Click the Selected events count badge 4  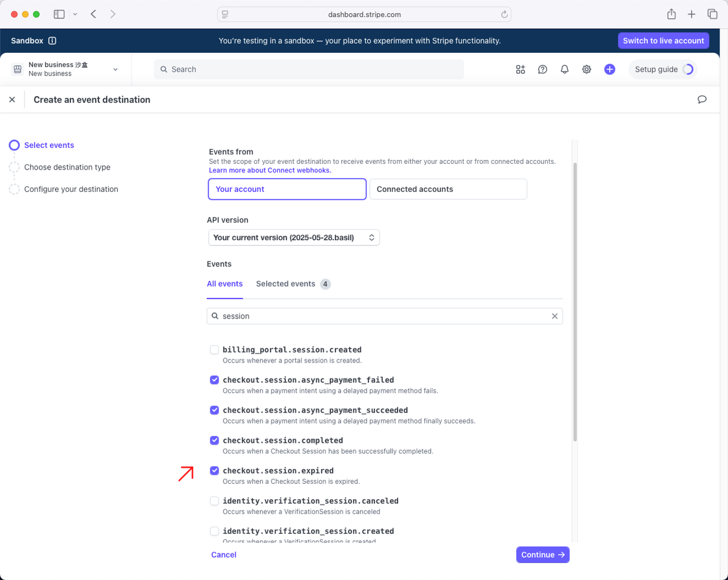point(325,284)
